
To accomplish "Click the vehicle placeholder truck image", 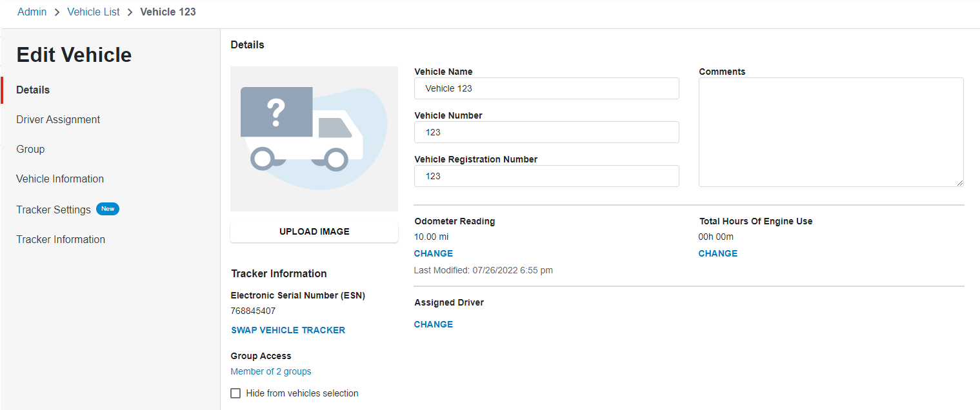I will point(314,139).
